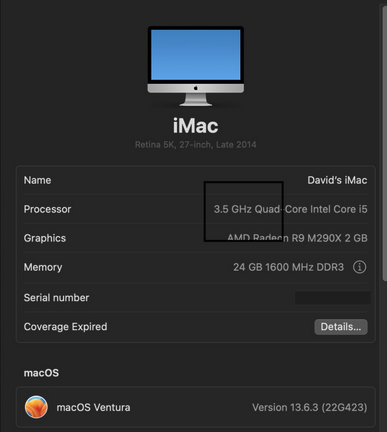Click the Name label

pos(37,180)
